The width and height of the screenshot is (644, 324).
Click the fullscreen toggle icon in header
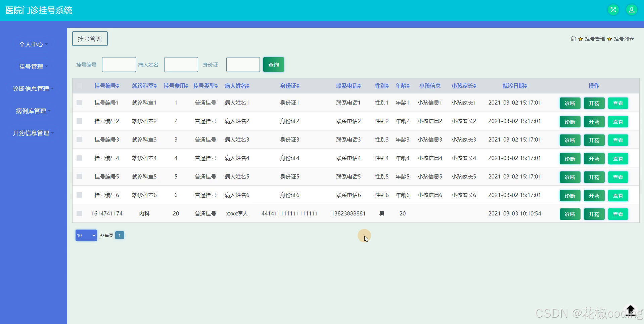coord(613,10)
